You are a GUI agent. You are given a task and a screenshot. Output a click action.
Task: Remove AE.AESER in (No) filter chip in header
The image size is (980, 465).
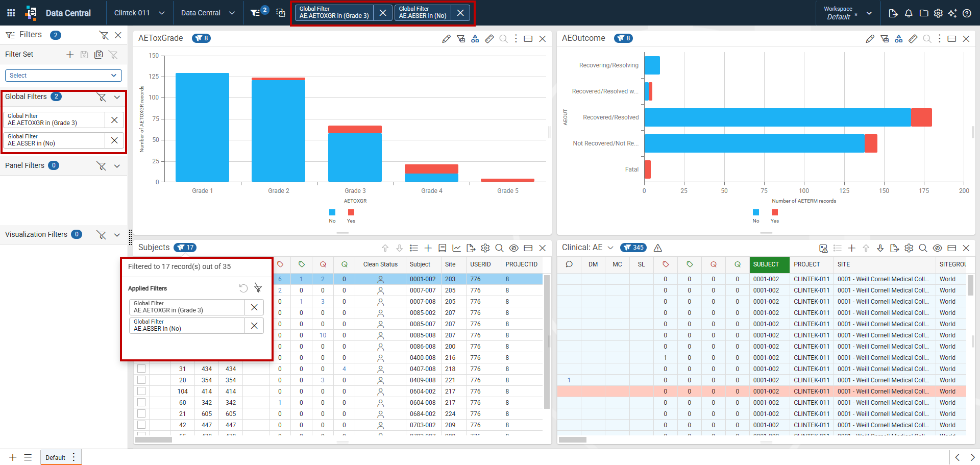[460, 13]
